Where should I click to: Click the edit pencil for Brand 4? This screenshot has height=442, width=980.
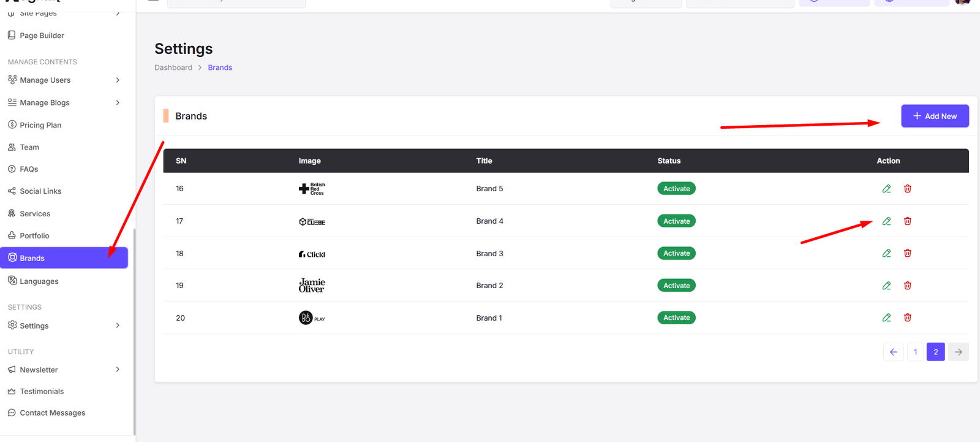click(x=886, y=221)
